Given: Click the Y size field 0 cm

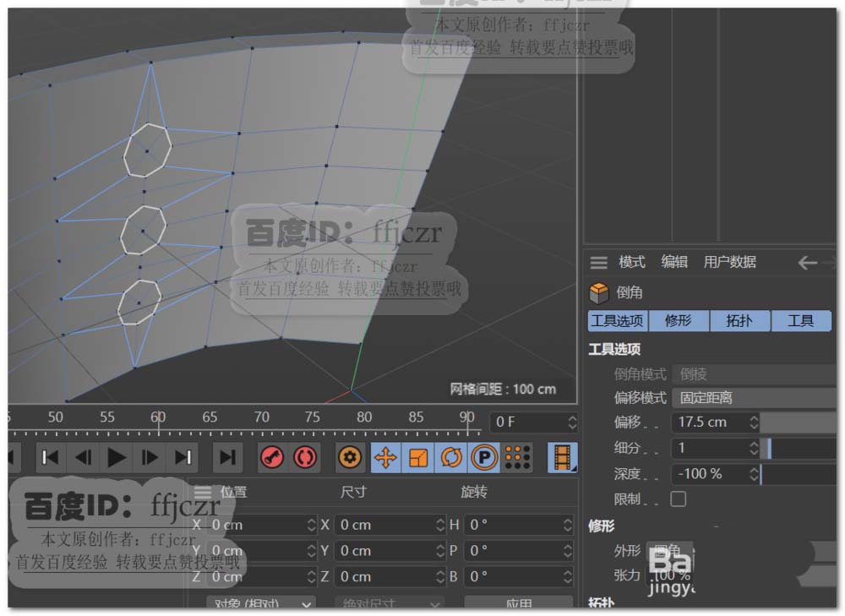Looking at the screenshot, I should tap(384, 551).
